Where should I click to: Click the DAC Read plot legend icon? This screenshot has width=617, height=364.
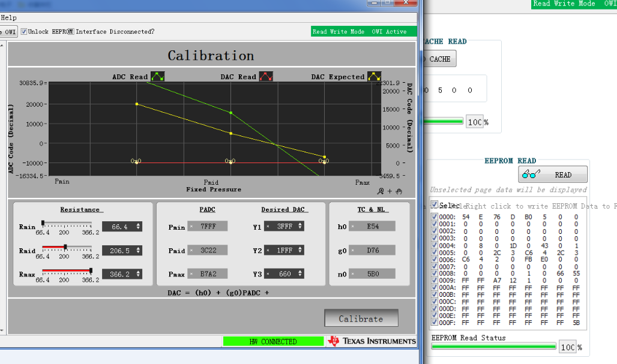(x=266, y=76)
